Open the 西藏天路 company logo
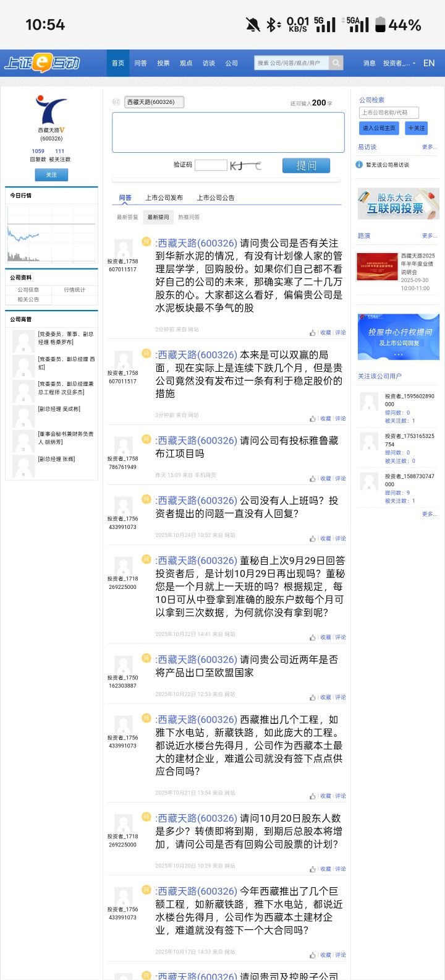 (x=51, y=111)
